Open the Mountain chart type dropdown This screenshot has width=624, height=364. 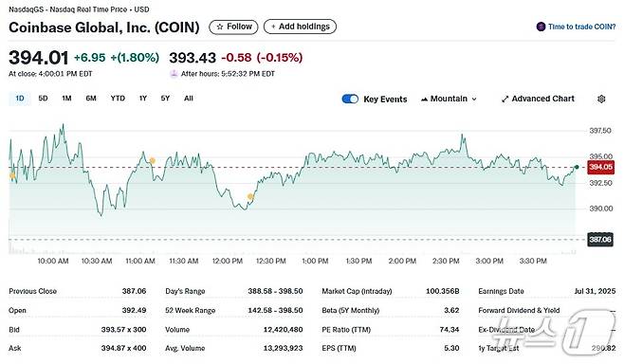pos(449,99)
